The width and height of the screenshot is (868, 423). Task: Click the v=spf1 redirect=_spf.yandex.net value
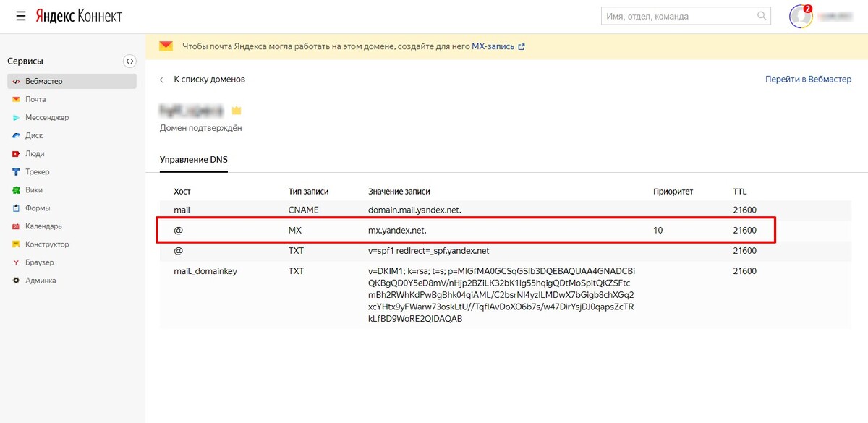pyautogui.click(x=429, y=251)
